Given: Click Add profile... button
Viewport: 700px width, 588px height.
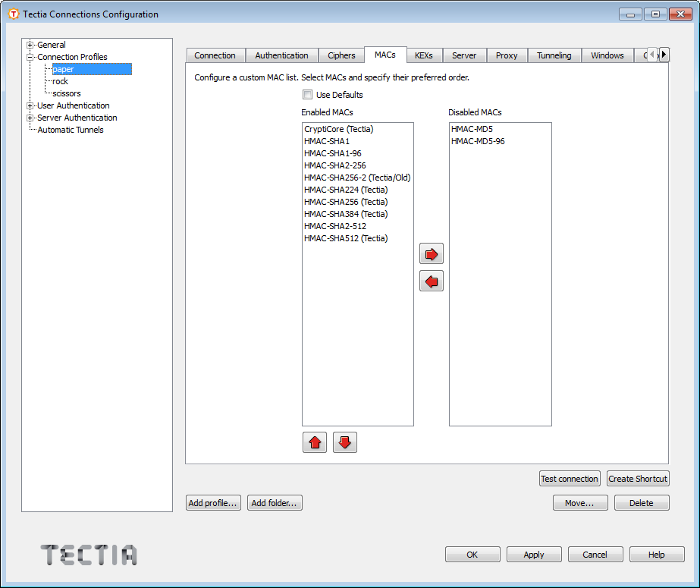Looking at the screenshot, I should (213, 503).
